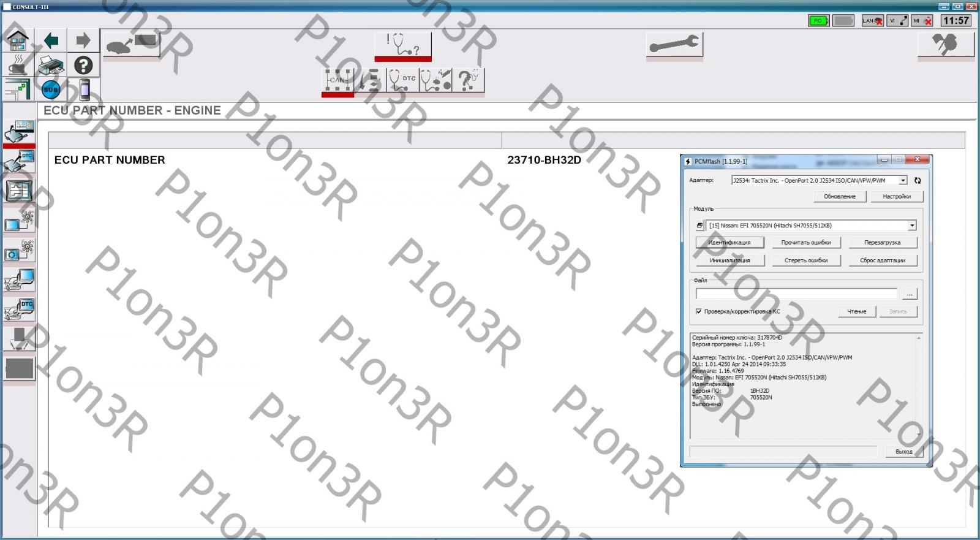
Task: Open help question mark icon
Action: [x=83, y=66]
